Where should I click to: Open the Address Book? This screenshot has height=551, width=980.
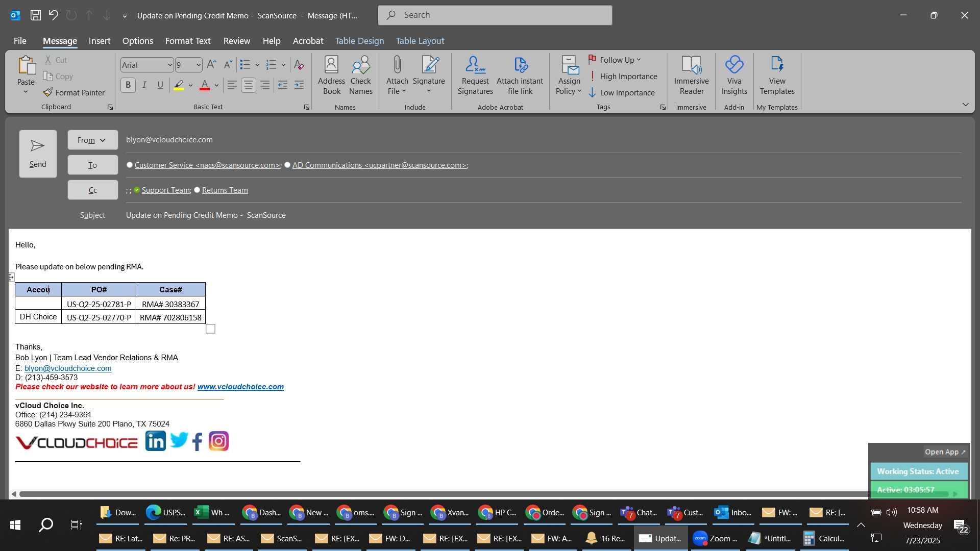(x=331, y=76)
